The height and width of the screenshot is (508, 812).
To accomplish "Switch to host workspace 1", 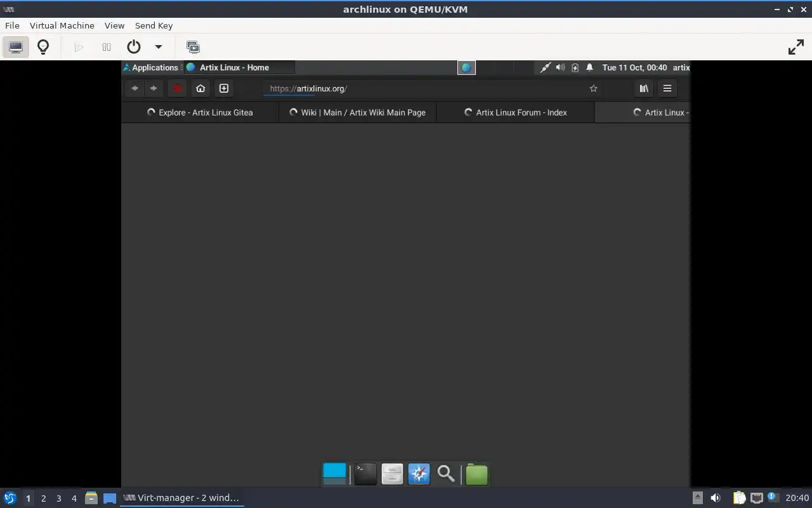I will click(28, 498).
